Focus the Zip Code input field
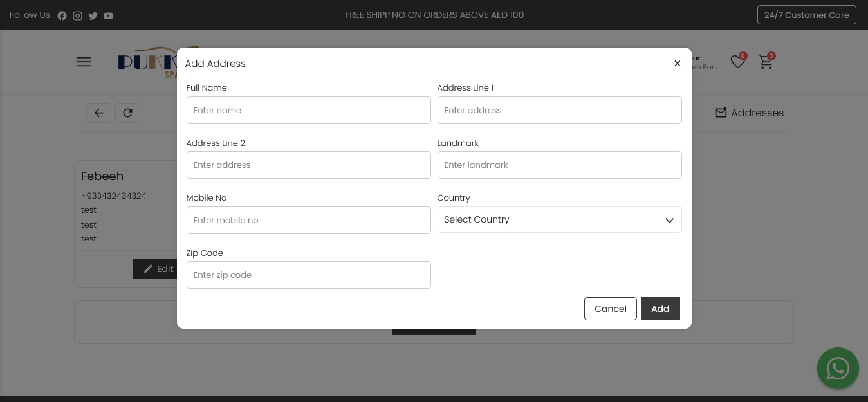The image size is (868, 402). point(308,275)
